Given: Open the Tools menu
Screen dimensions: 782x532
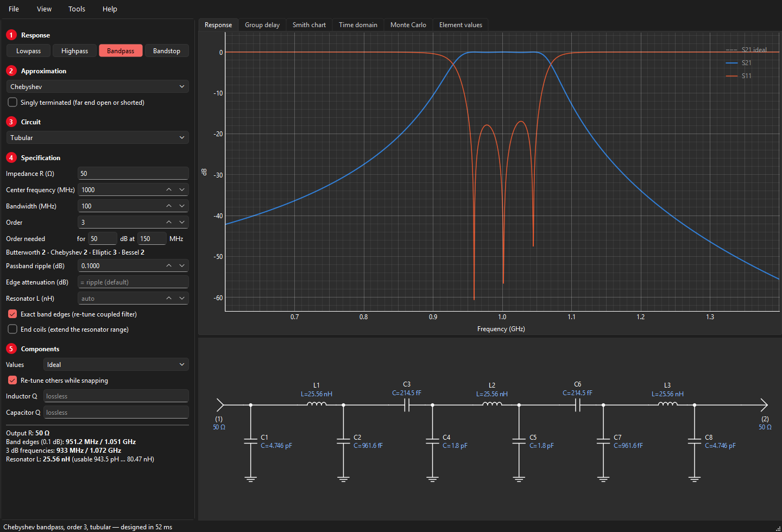Looking at the screenshot, I should [x=77, y=9].
